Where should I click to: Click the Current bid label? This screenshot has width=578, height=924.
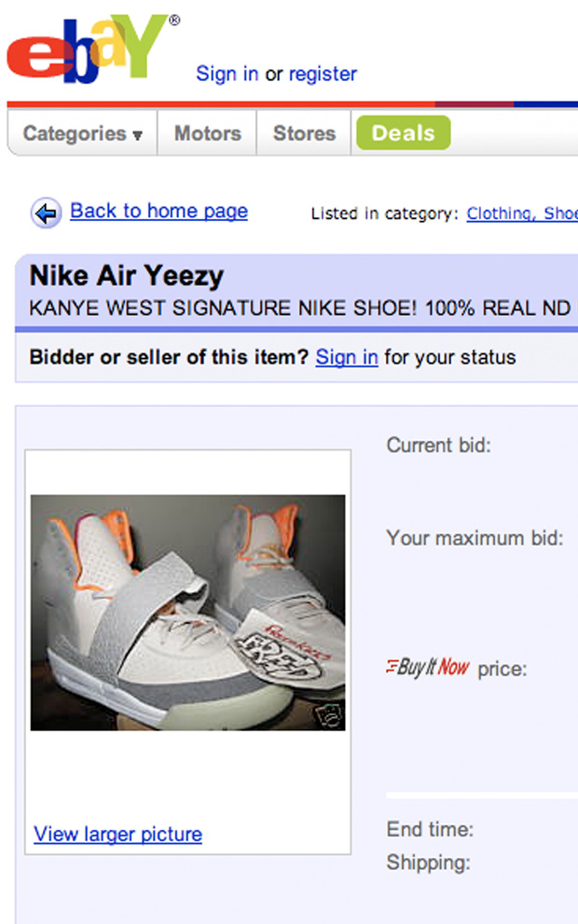point(438,445)
